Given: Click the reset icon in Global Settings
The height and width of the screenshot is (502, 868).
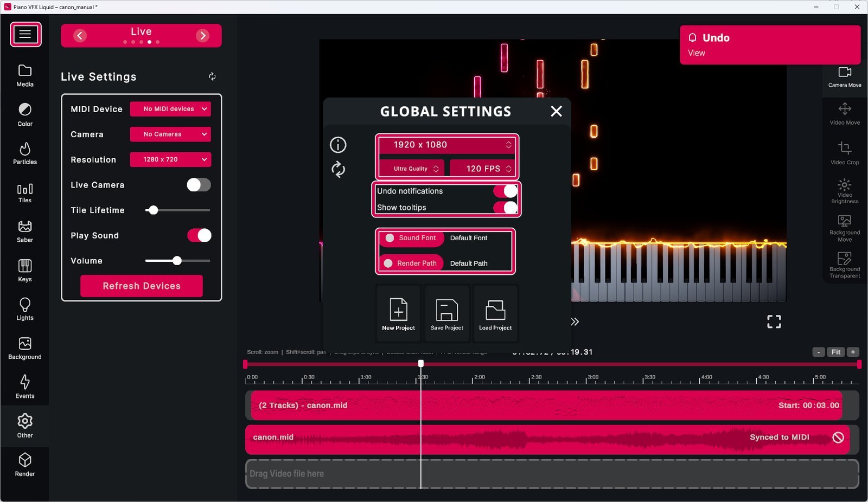Looking at the screenshot, I should coord(338,169).
